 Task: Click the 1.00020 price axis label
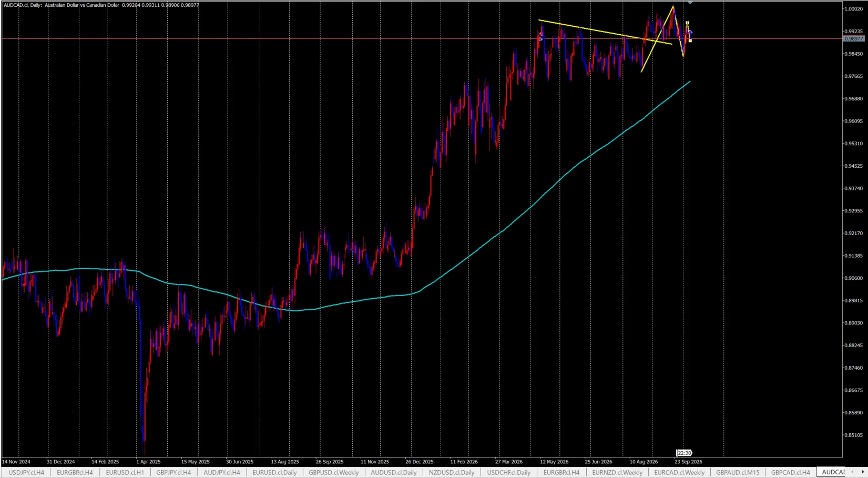tap(853, 9)
